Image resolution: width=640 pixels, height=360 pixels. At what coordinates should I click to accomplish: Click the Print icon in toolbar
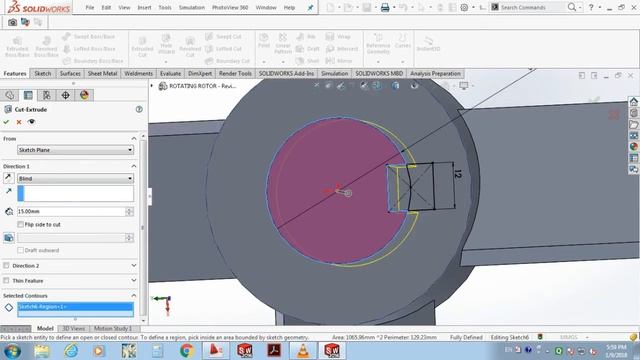click(385, 7)
